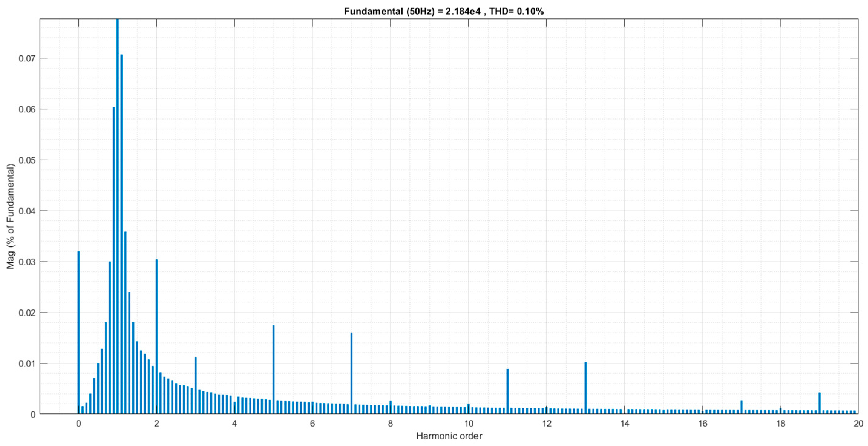Click the 6 tick label on harmonic order axis
868x446 pixels.
(x=312, y=423)
